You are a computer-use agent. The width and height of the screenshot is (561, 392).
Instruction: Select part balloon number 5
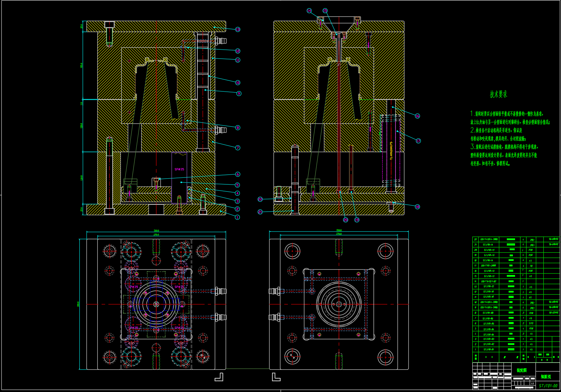(238, 185)
